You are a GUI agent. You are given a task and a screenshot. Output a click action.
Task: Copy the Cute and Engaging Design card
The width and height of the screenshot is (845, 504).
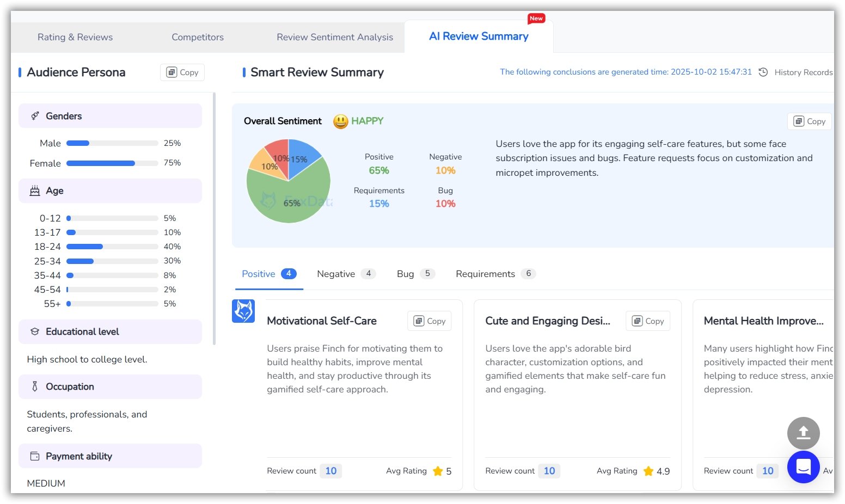[648, 321]
